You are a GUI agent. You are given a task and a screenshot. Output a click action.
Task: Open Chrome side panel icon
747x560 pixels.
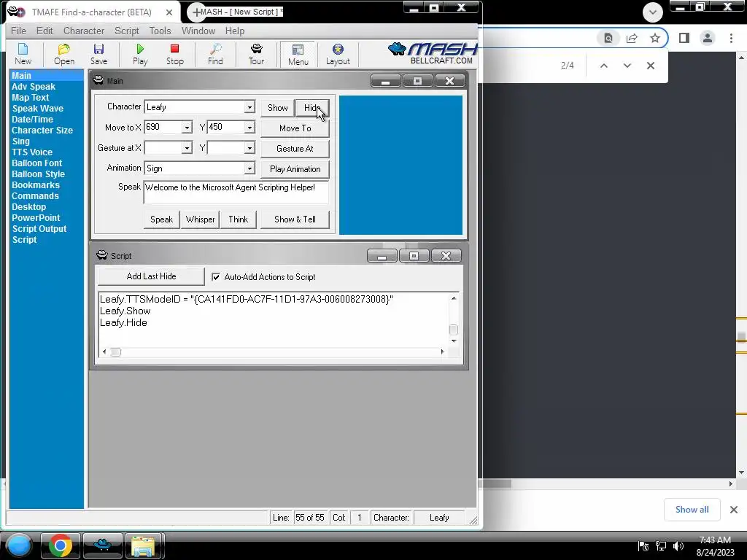click(684, 38)
